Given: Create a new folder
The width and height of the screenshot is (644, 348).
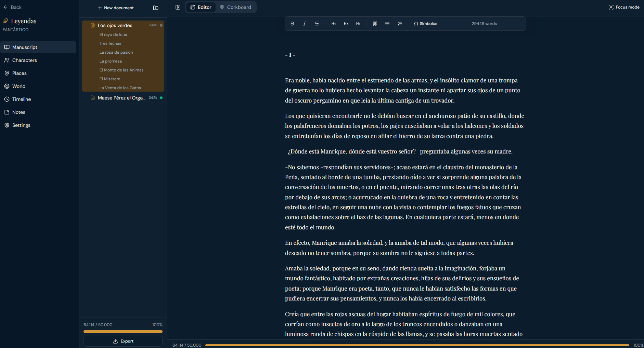Looking at the screenshot, I should [x=156, y=8].
